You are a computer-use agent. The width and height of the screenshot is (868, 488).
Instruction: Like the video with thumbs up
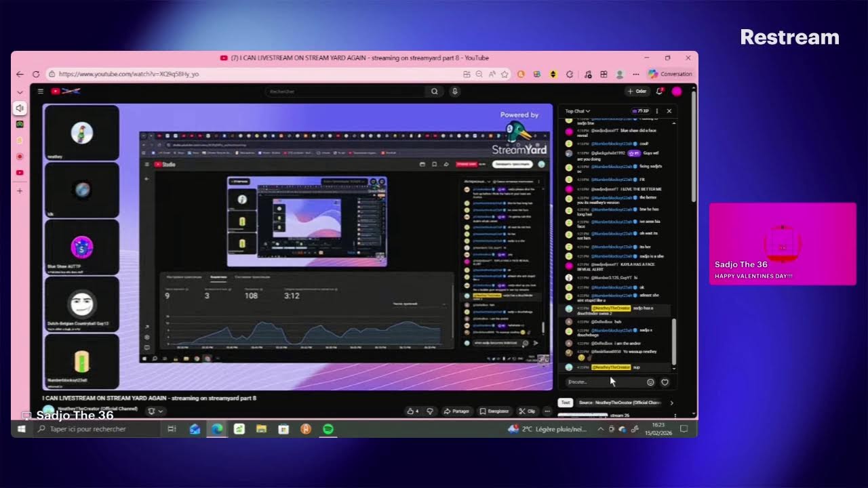pos(412,411)
